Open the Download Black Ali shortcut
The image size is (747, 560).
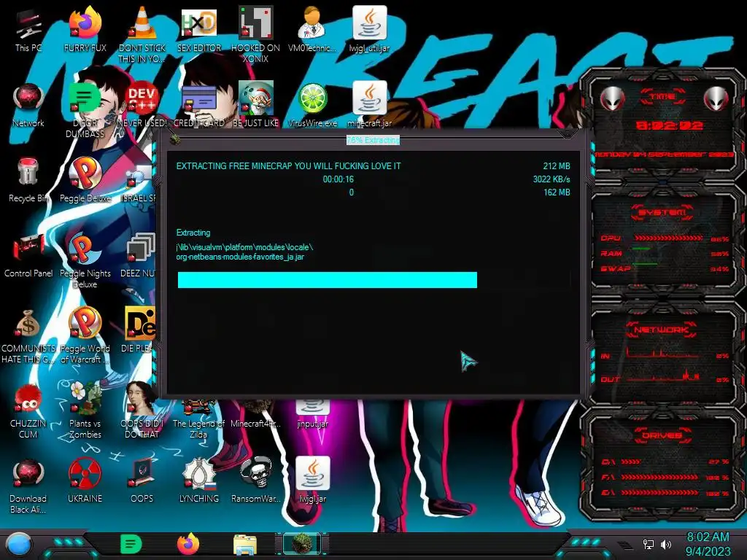tap(28, 486)
